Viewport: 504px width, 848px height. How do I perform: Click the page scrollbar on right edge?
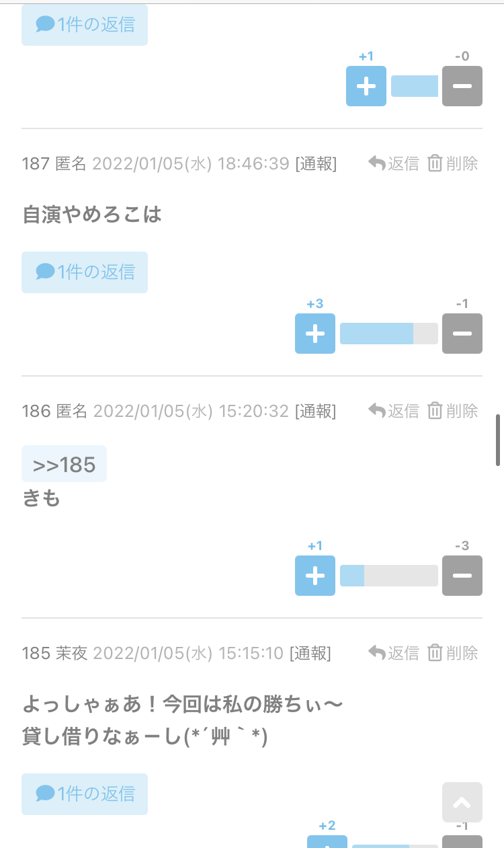pyautogui.click(x=498, y=440)
